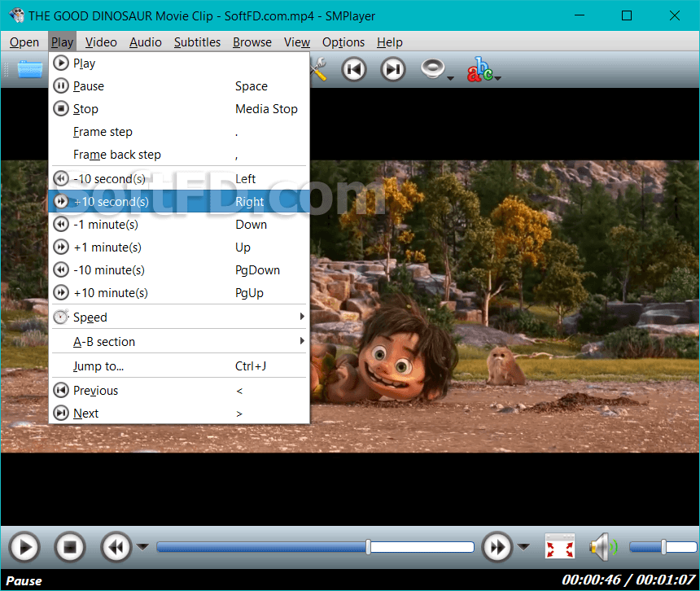Choose +1 minute(s) menu item
The height and width of the screenshot is (591, 700).
[179, 247]
